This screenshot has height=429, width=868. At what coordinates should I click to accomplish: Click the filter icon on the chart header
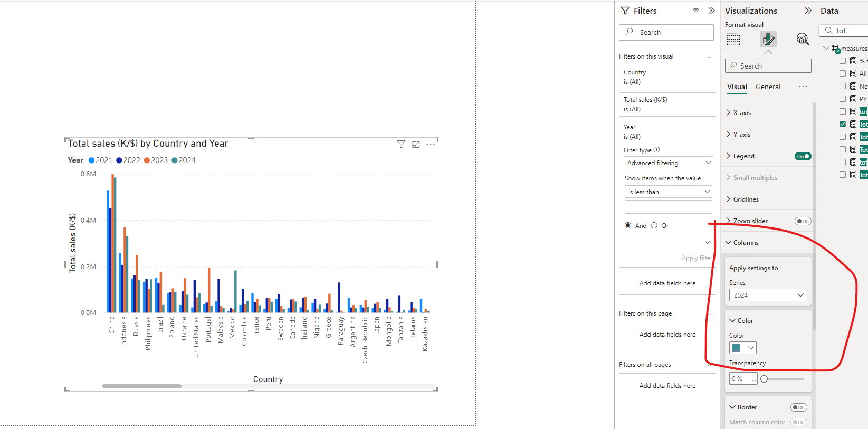[401, 144]
